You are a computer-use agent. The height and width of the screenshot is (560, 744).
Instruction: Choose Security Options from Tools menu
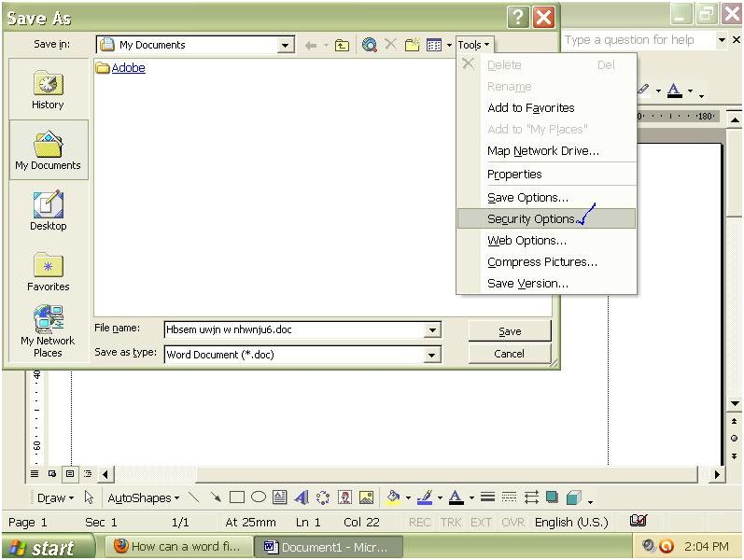click(x=531, y=218)
